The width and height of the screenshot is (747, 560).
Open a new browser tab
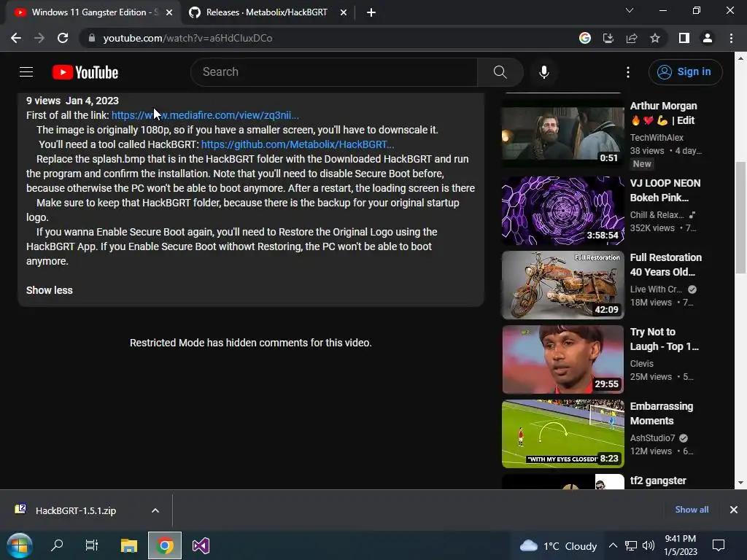tap(371, 12)
